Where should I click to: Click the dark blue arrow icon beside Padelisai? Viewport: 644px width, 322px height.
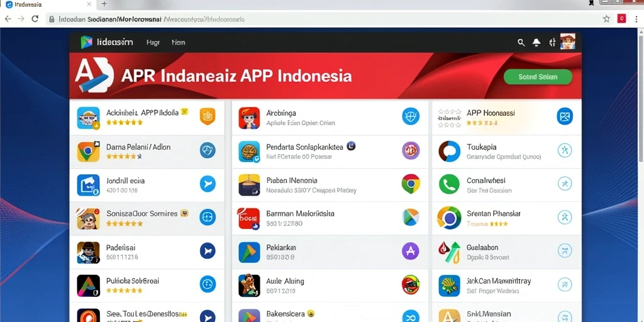click(208, 250)
